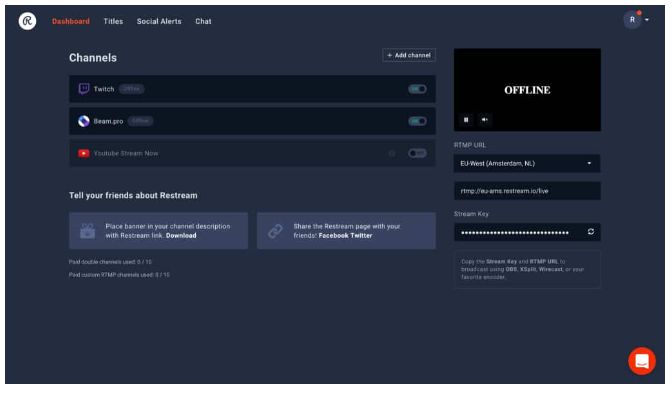
Task: Click the R profile avatar
Action: (632, 20)
